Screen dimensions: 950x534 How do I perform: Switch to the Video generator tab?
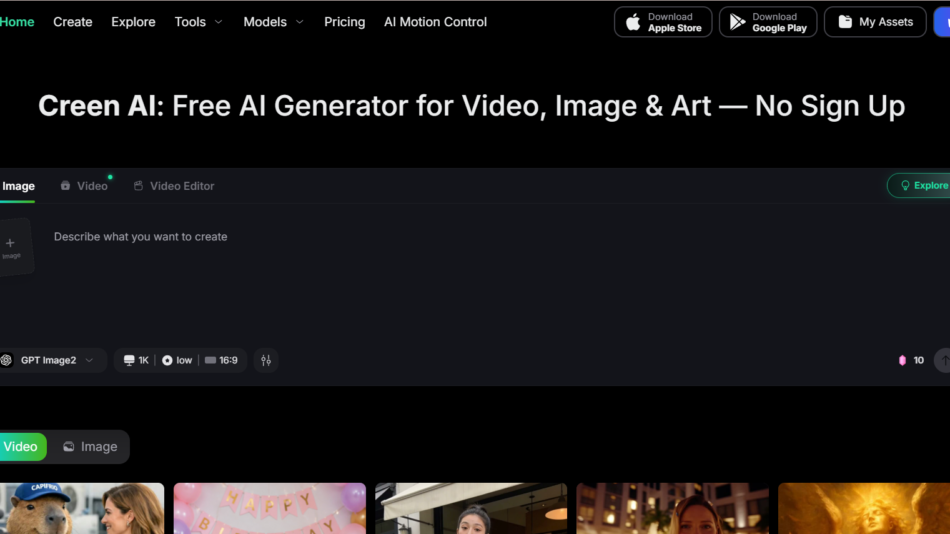[84, 186]
